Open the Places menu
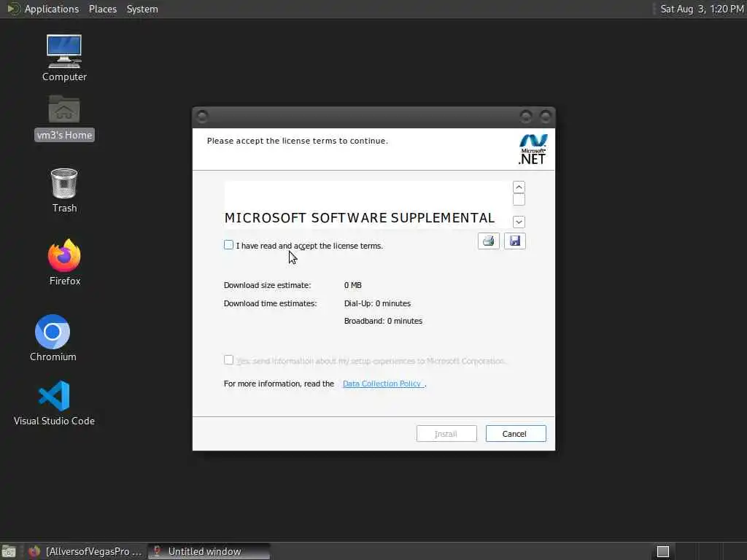 (102, 9)
